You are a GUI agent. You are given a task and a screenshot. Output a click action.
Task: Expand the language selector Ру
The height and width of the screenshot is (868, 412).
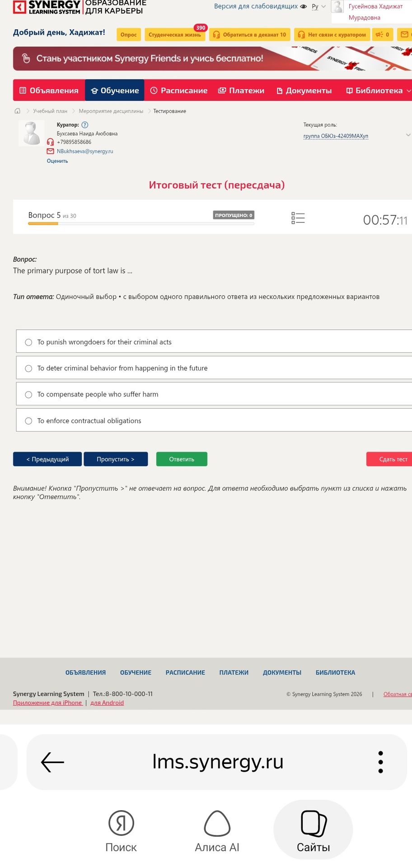318,7
